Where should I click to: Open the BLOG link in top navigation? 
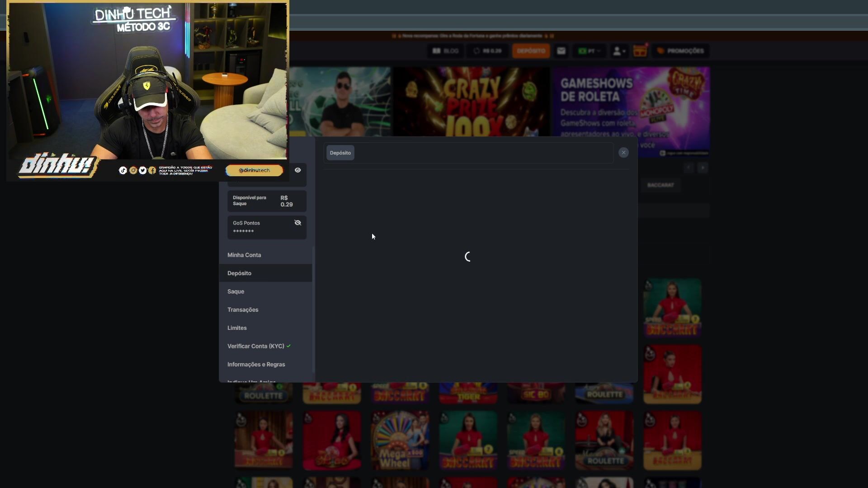445,51
